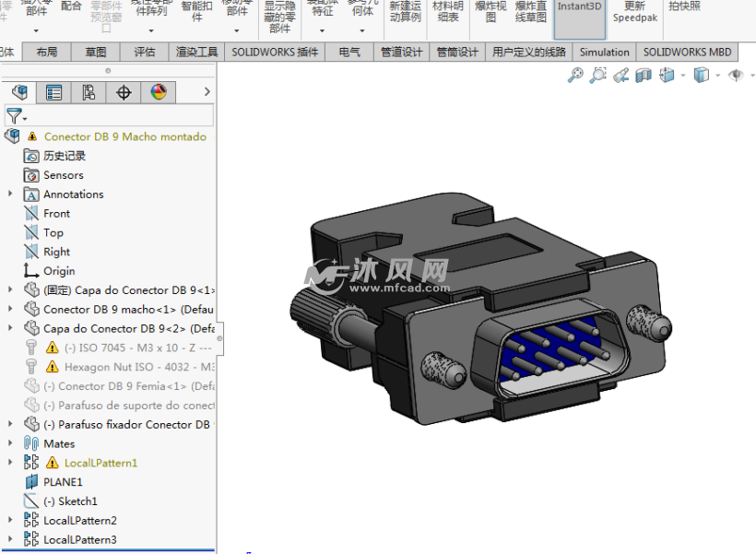Viewport: 756px width, 554px height.
Task: Select the Front plane in the tree
Action: pos(56,213)
